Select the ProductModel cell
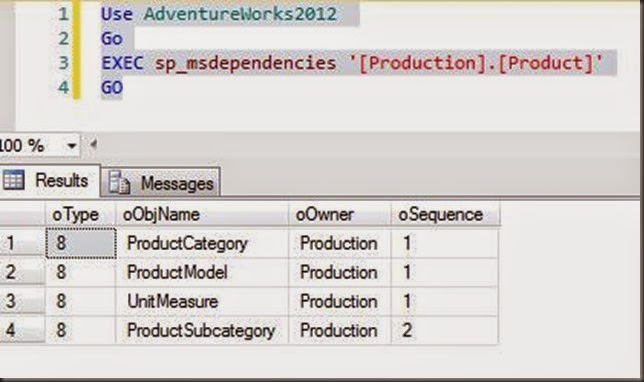The width and height of the screenshot is (644, 382). 202,272
